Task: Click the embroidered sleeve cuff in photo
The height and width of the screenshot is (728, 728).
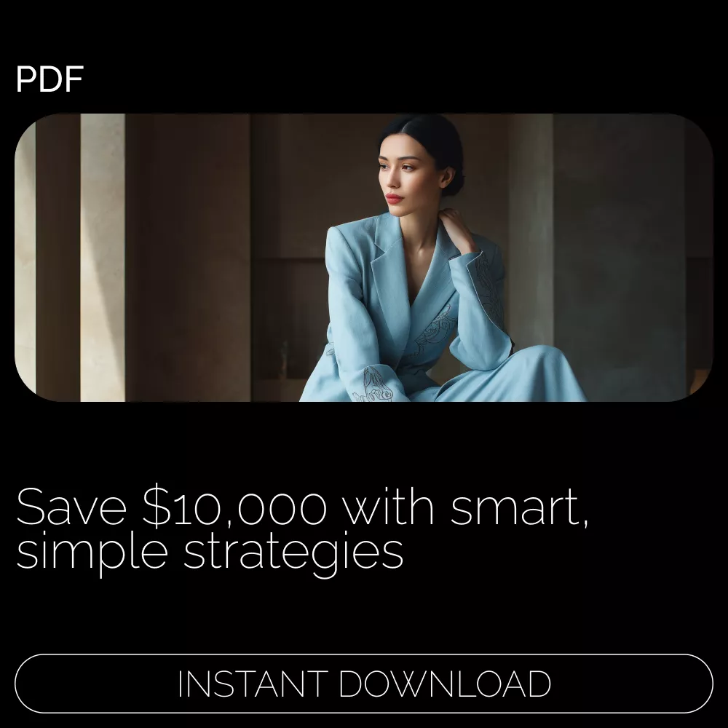Action: click(x=375, y=384)
